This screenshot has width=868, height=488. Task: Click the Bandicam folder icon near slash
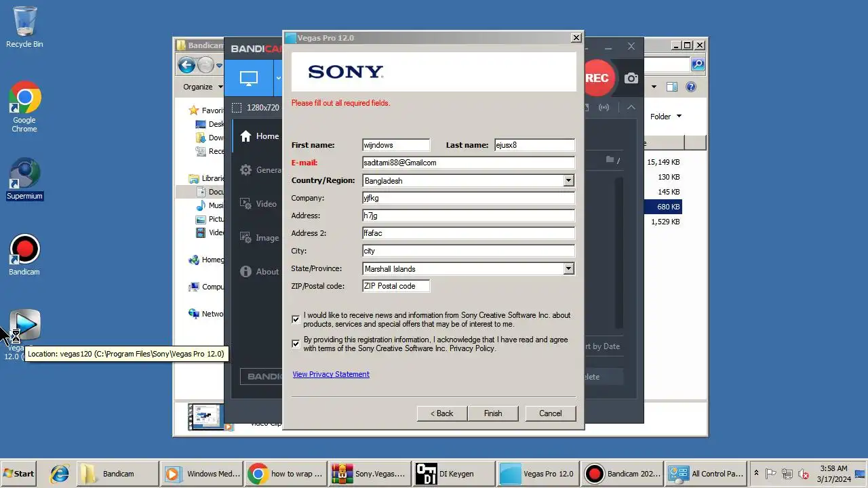point(610,160)
